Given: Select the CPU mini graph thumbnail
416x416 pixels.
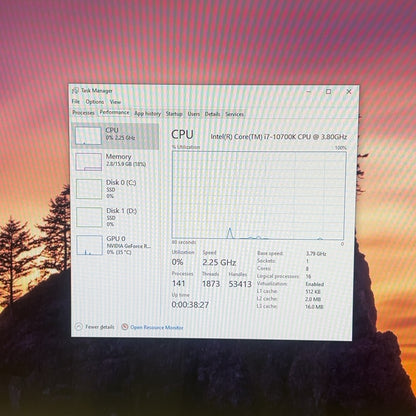Looking at the screenshot, I should coord(88,136).
